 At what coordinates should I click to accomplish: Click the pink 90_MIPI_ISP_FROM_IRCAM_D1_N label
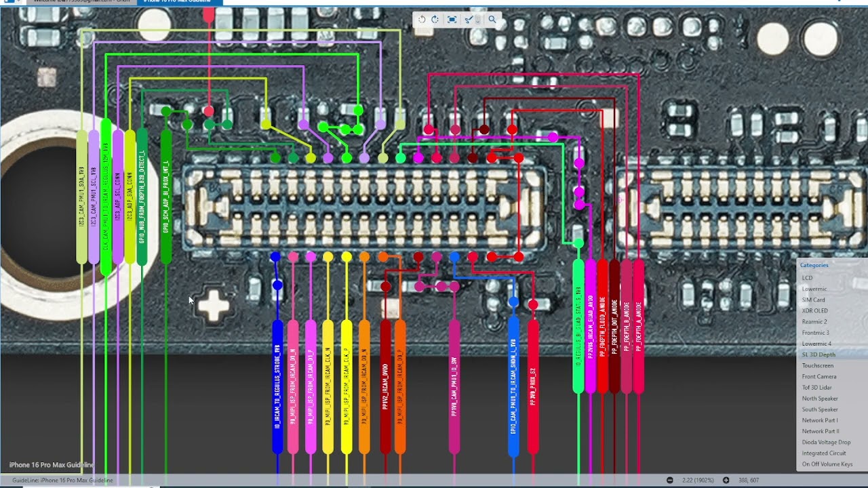293,387
